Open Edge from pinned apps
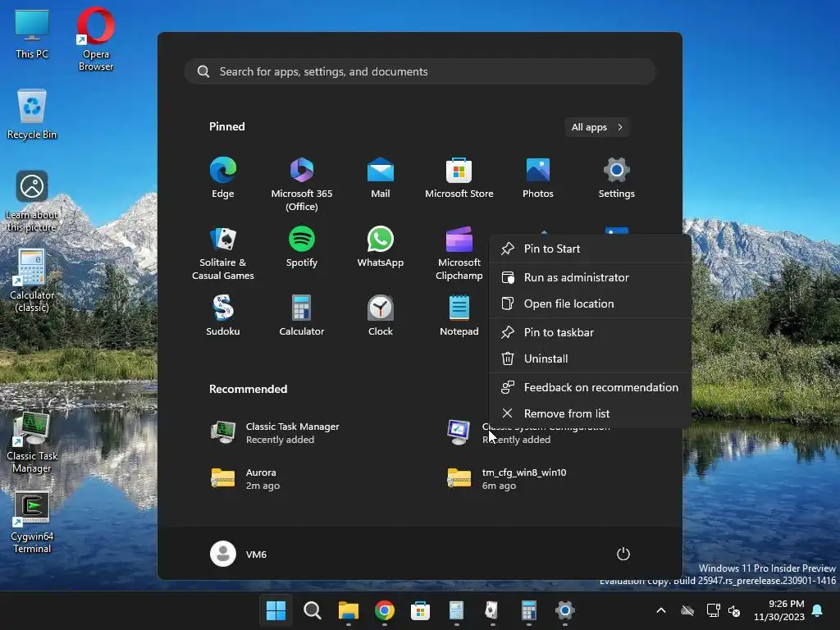840x630 pixels. [223, 178]
